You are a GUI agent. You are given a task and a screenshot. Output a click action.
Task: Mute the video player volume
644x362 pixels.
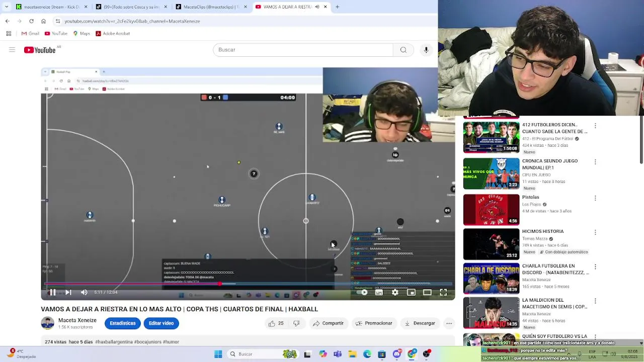84,292
